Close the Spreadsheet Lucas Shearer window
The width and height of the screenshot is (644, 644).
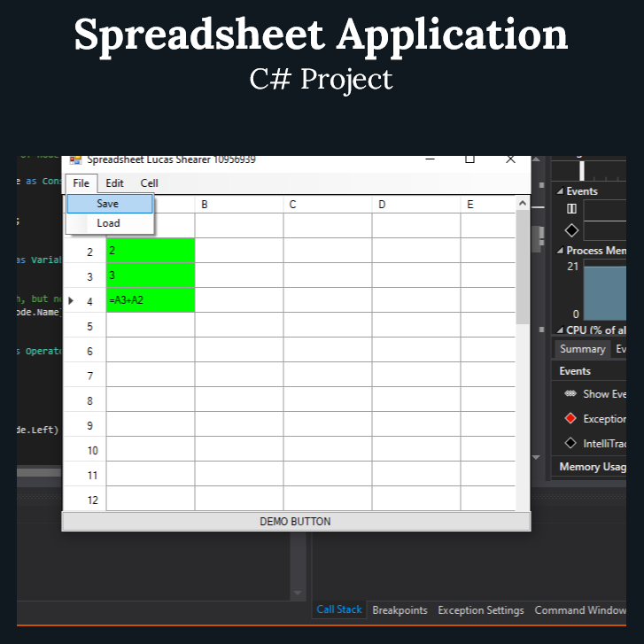point(510,159)
